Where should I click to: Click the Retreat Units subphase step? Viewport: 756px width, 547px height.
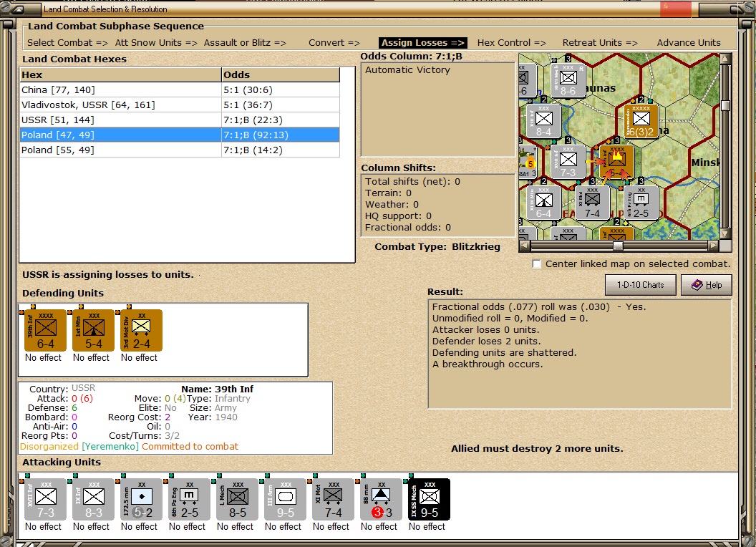click(x=600, y=42)
